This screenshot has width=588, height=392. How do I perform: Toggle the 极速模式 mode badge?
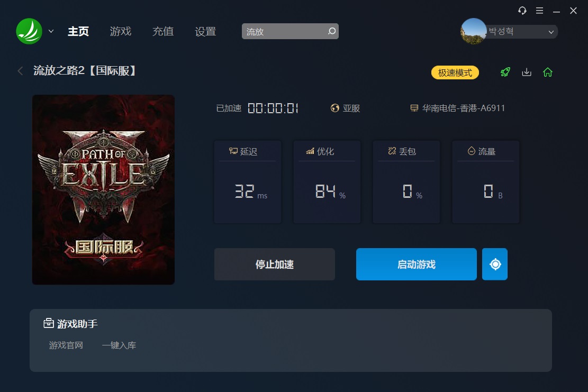click(x=455, y=72)
